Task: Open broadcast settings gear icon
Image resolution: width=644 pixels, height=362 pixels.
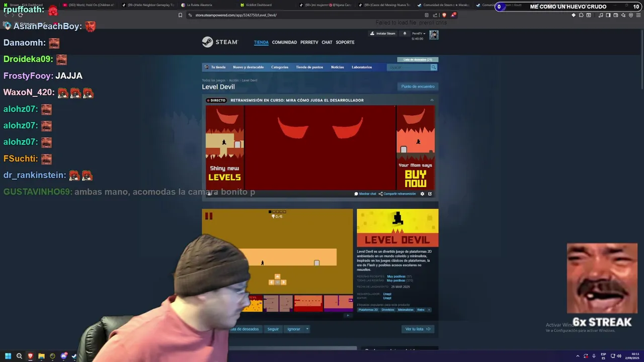Action: [422, 194]
